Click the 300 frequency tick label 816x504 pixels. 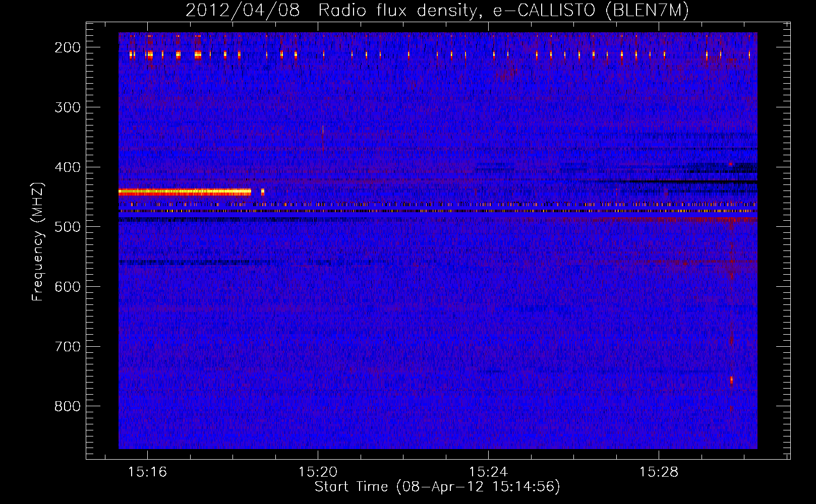[x=67, y=107]
